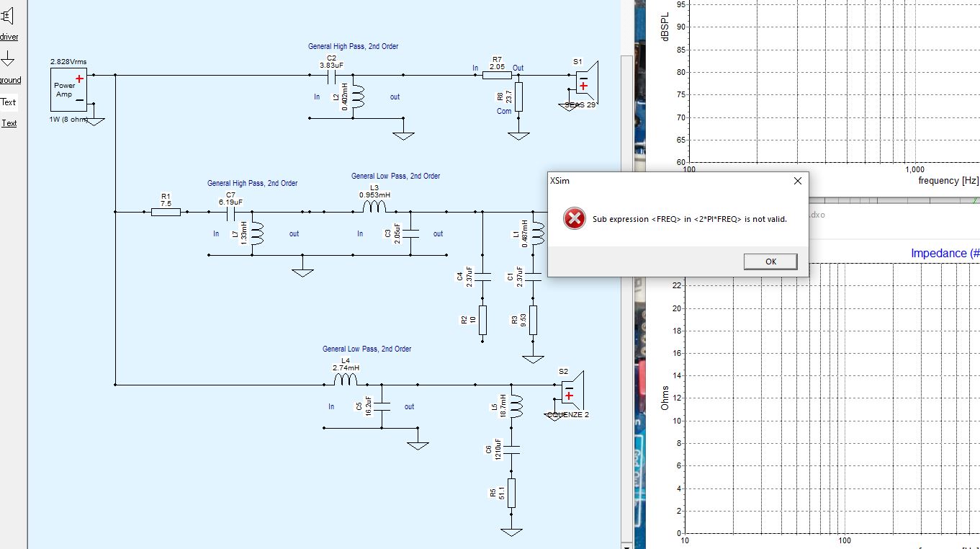Click the ground symbol under Power Amp

pos(94,121)
